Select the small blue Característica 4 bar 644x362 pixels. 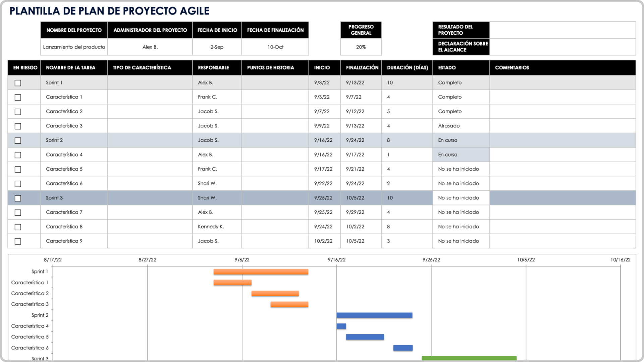tap(341, 326)
